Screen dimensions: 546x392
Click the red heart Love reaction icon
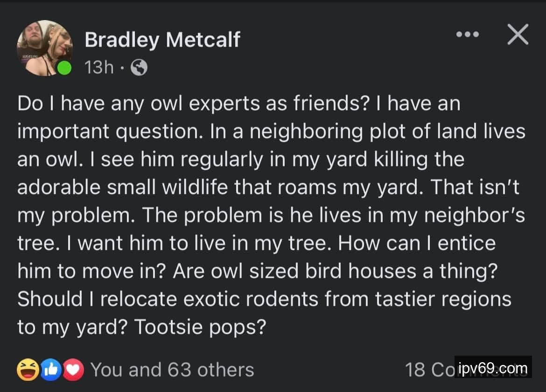click(x=74, y=370)
